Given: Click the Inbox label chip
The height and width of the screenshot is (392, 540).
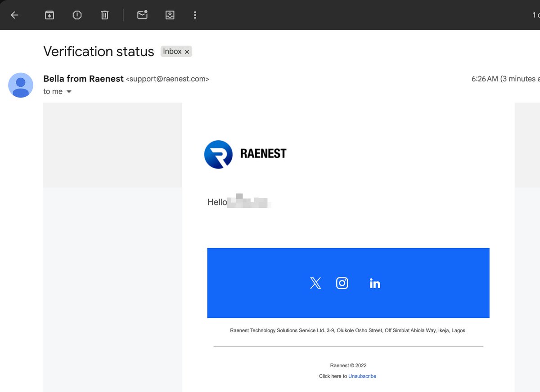Looking at the screenshot, I should 176,52.
